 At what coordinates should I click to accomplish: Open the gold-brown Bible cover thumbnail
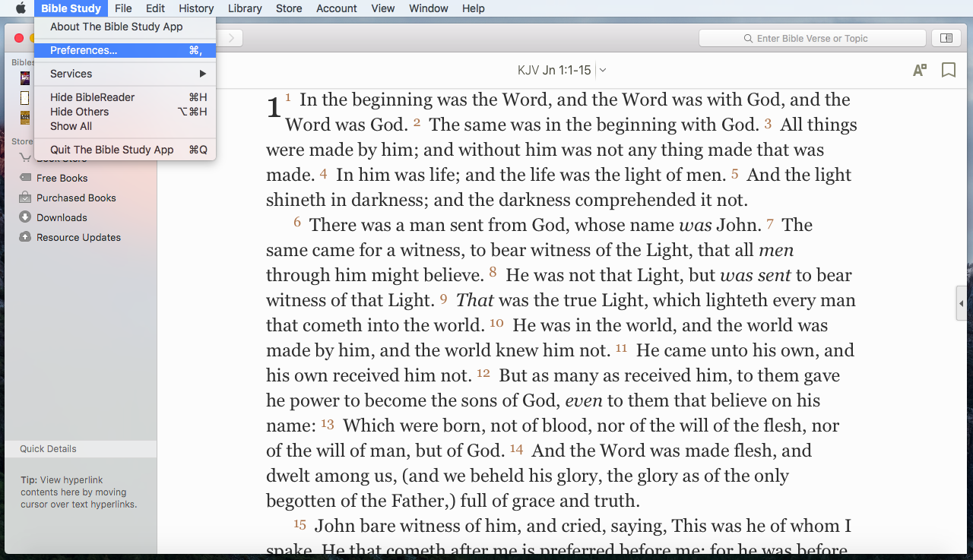[25, 118]
